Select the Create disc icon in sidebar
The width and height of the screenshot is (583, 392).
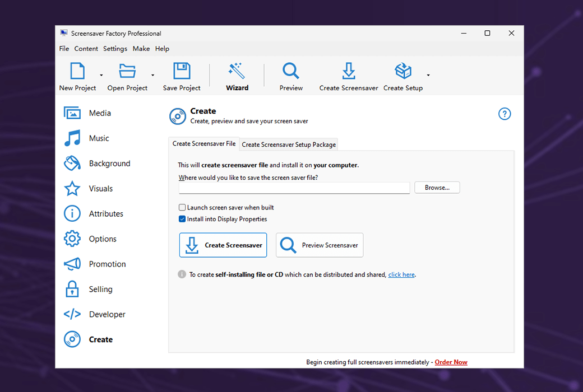point(72,339)
